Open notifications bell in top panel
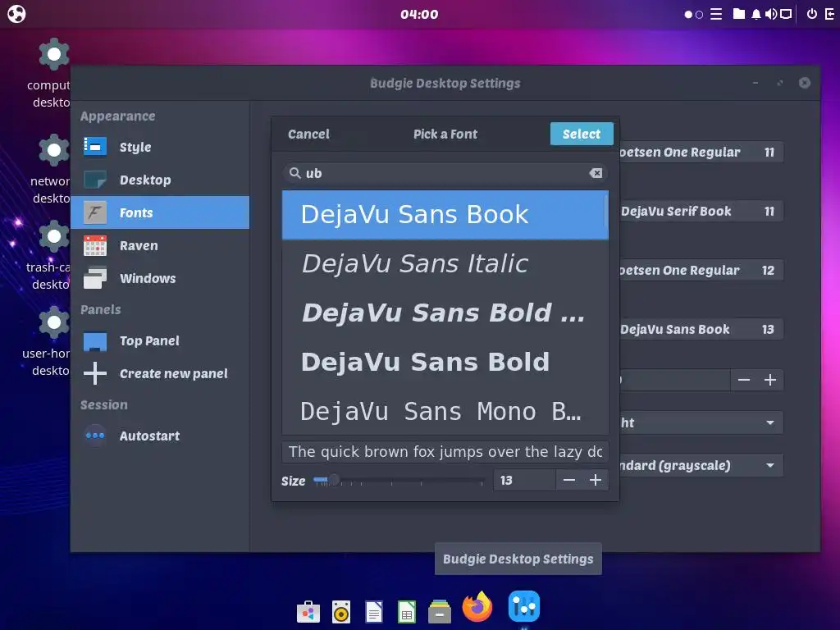Image resolution: width=840 pixels, height=630 pixels. (756, 14)
